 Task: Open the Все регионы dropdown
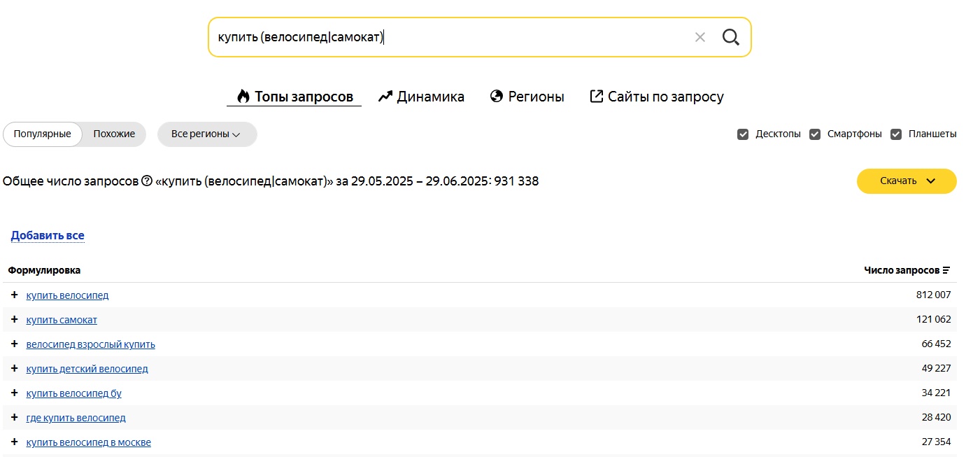207,134
